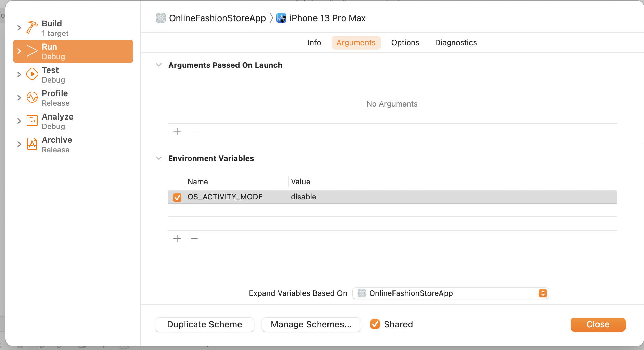Viewport: 644px width, 350px height.
Task: Click the iPhone 13 Pro Max simulator icon
Action: click(x=281, y=18)
